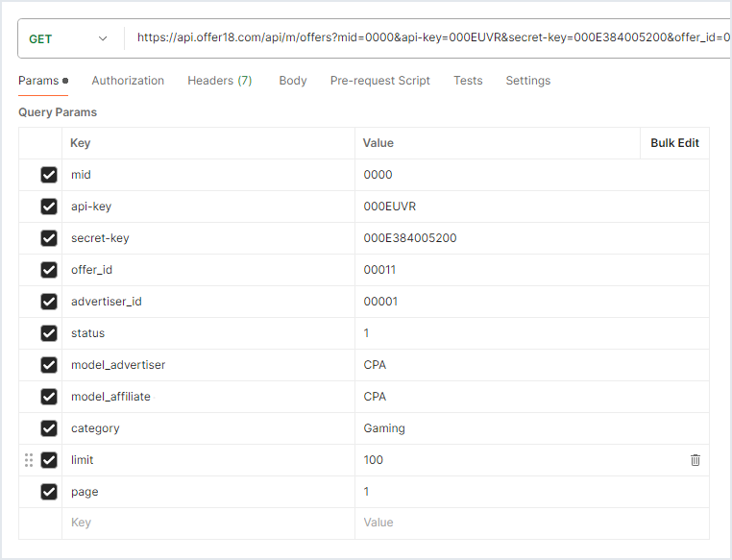Delete the limit parameter row

point(695,460)
